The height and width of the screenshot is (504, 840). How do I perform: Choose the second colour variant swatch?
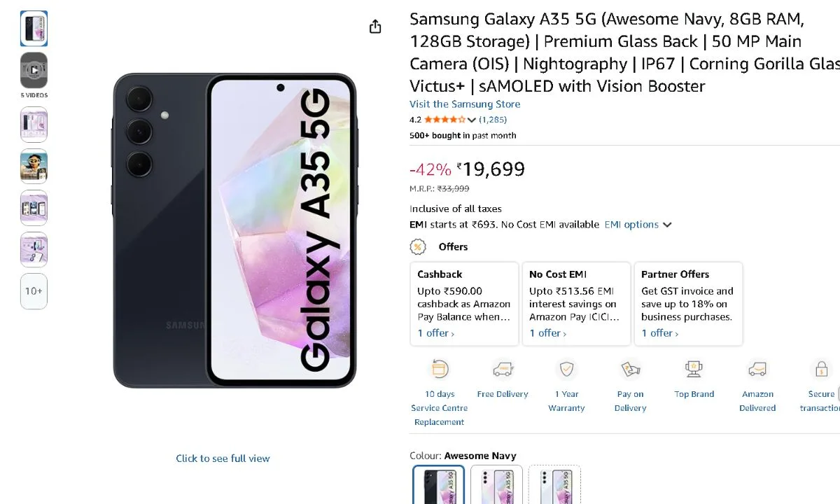(x=496, y=484)
